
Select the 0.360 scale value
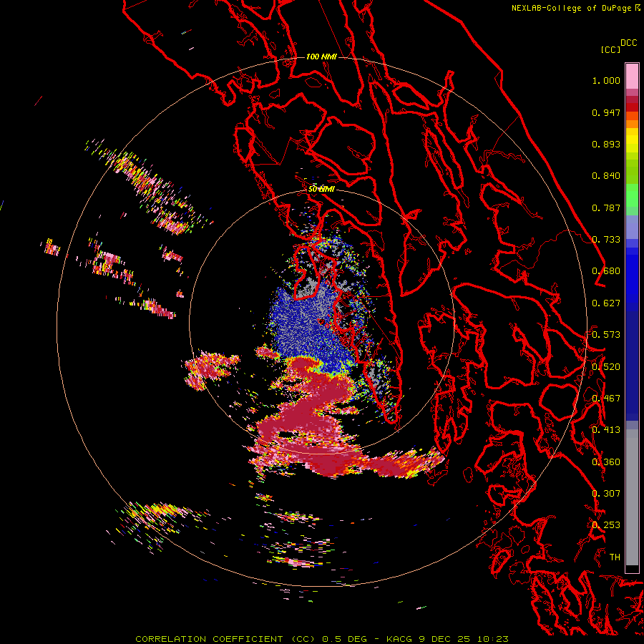606,462
